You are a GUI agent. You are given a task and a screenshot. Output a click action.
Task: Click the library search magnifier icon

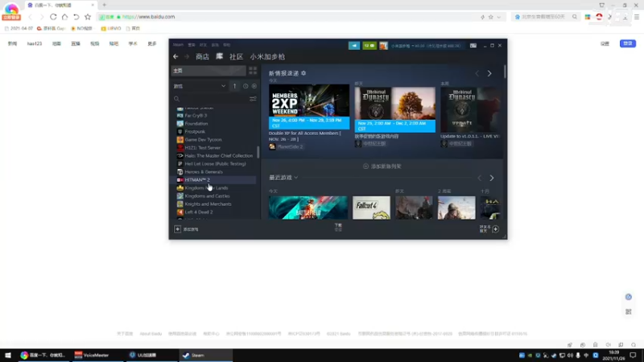click(x=176, y=99)
